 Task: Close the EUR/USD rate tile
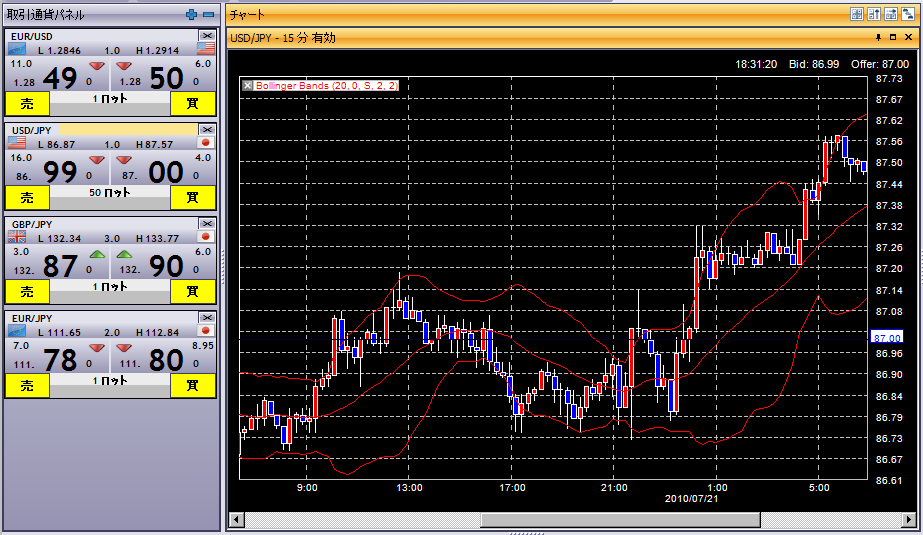tap(207, 36)
